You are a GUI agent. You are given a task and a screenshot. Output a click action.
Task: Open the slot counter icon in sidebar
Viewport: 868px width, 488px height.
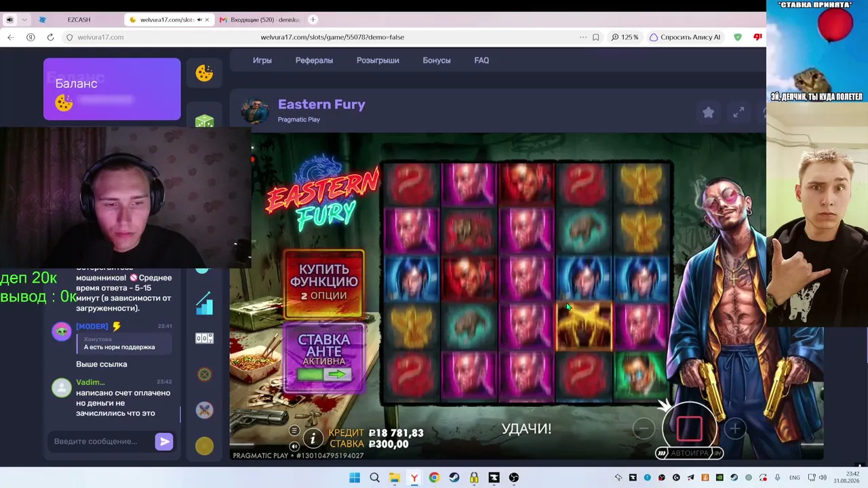[204, 338]
